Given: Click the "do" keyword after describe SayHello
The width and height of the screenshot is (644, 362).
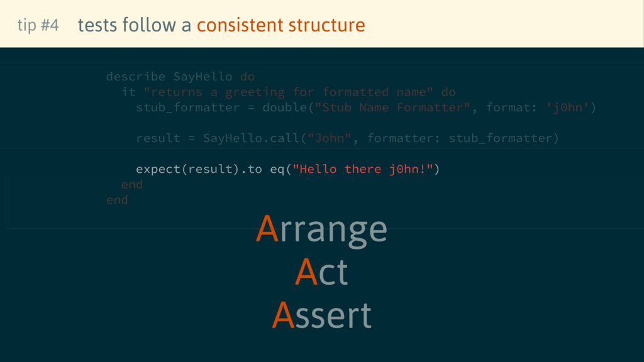Looking at the screenshot, I should 247,77.
